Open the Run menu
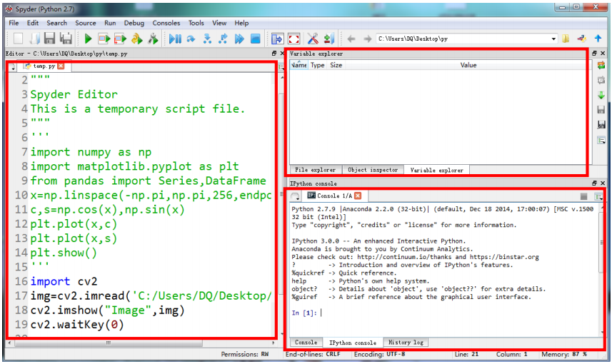The image size is (612, 364). coord(110,23)
